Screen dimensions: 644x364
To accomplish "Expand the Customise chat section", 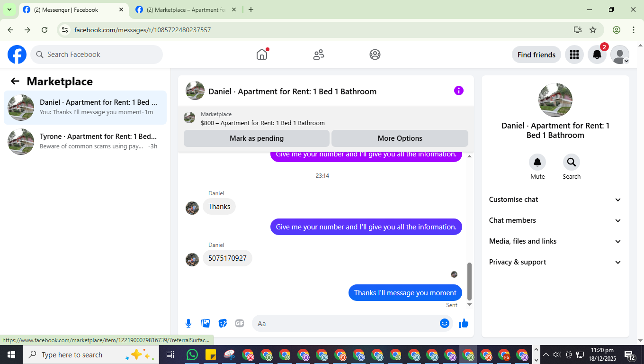I will point(555,200).
